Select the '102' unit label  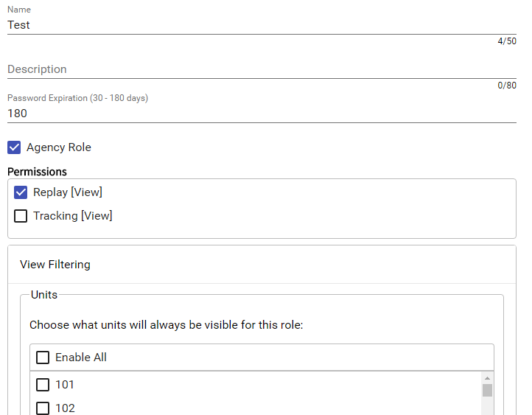65,408
